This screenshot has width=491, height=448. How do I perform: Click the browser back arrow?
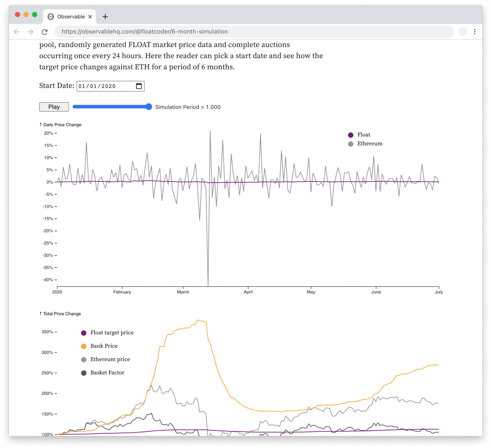(17, 32)
